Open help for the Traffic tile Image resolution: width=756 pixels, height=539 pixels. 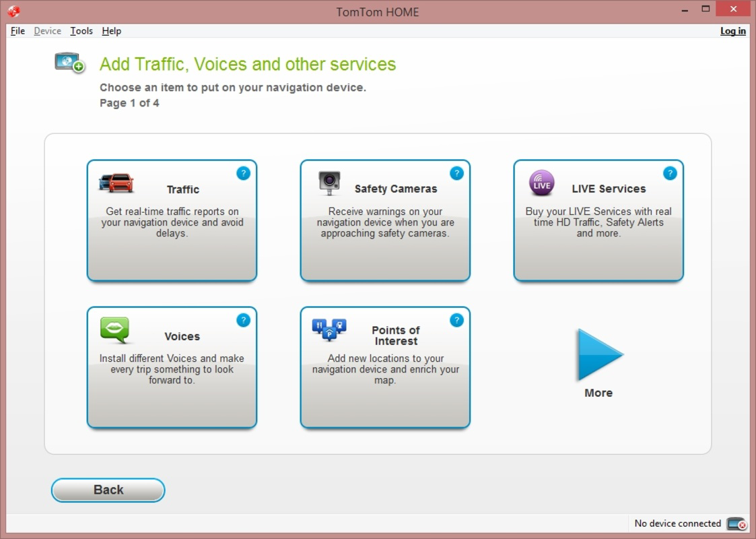(x=243, y=173)
